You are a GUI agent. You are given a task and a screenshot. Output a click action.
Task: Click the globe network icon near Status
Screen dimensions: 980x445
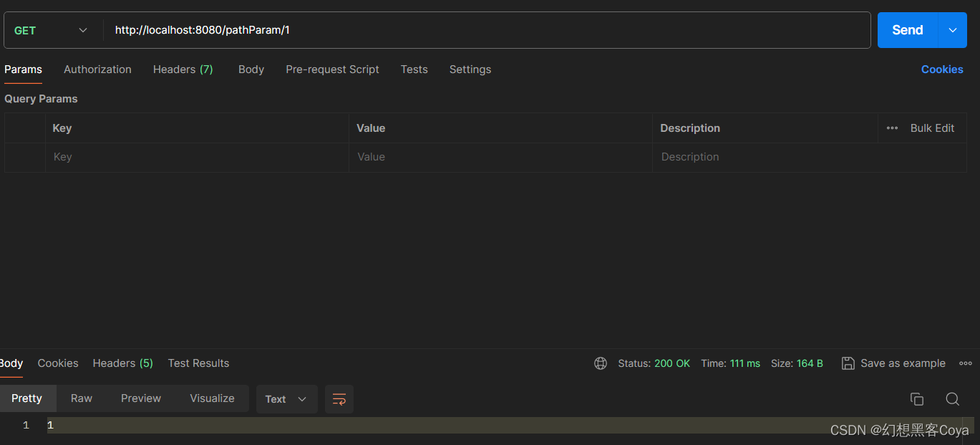point(601,363)
